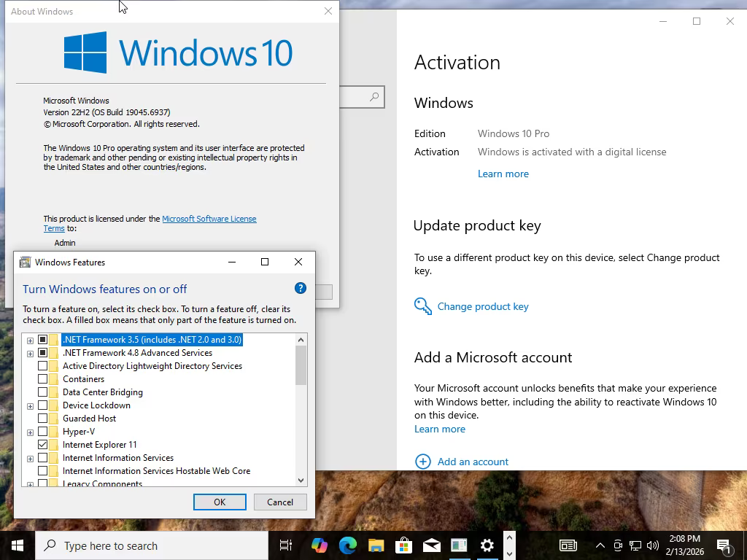Open the Start menu Windows logo
747x560 pixels.
[18, 545]
